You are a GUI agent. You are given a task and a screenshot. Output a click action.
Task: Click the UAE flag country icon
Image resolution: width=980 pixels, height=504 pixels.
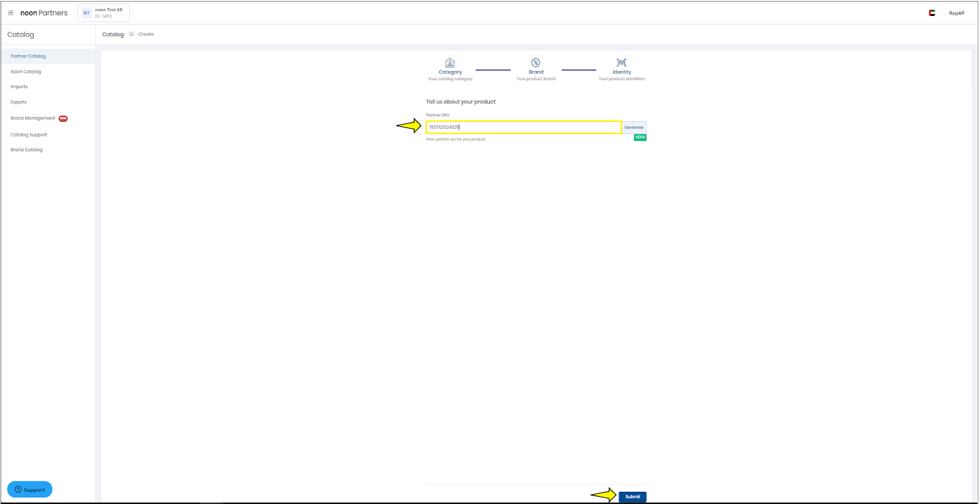(x=932, y=13)
